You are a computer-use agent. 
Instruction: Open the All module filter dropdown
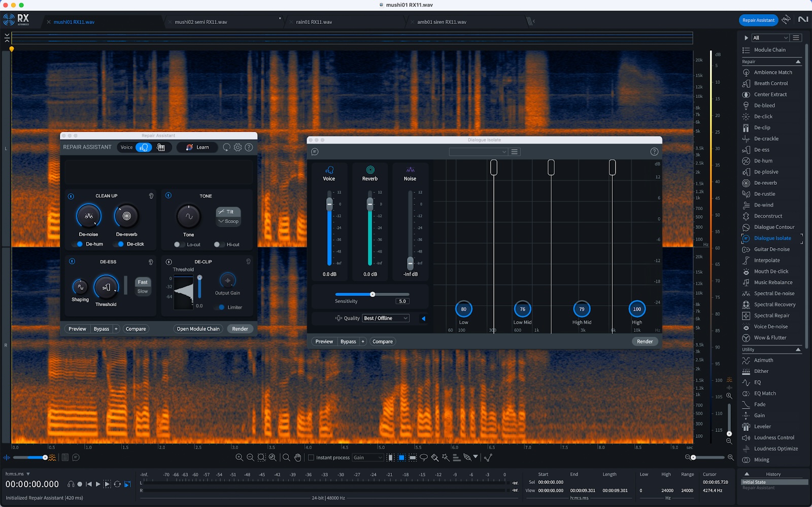(770, 38)
